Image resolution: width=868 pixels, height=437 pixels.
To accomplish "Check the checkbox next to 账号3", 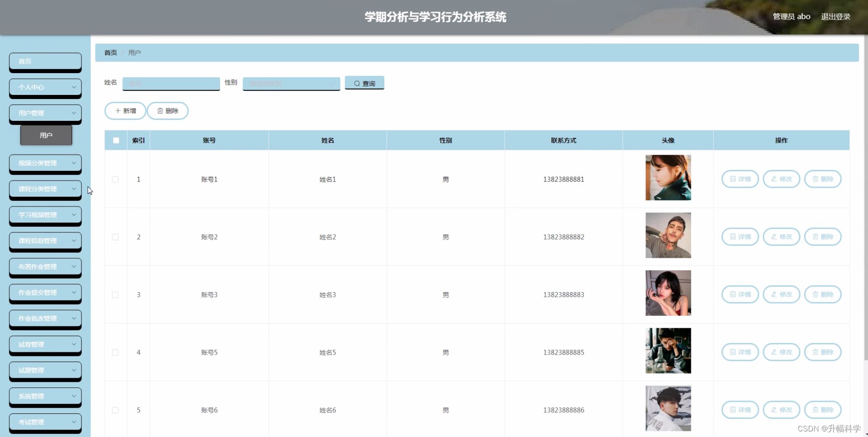I will point(116,294).
